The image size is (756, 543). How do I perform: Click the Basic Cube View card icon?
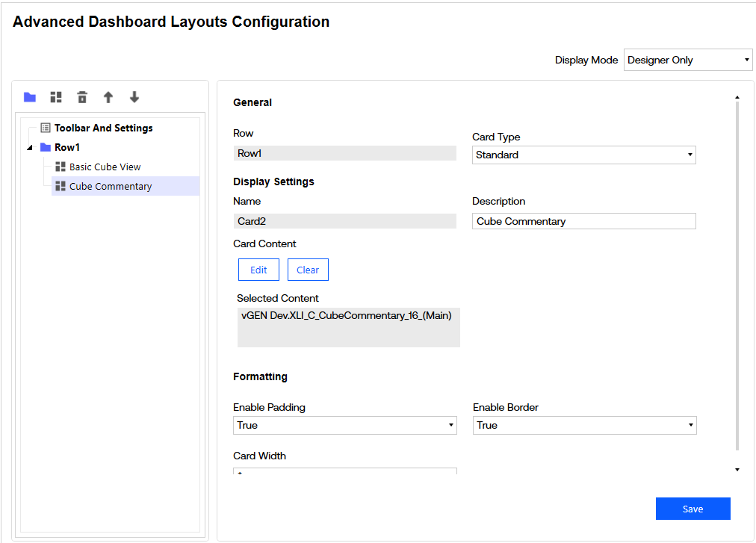(x=61, y=167)
